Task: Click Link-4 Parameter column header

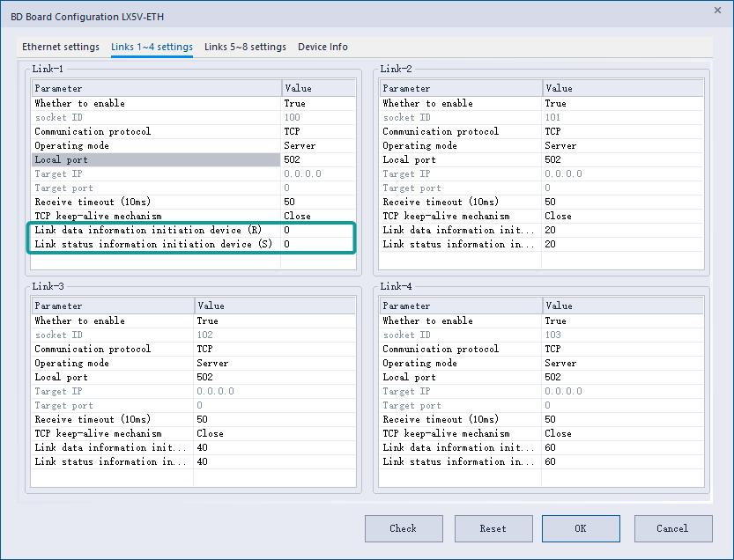Action: [460, 306]
